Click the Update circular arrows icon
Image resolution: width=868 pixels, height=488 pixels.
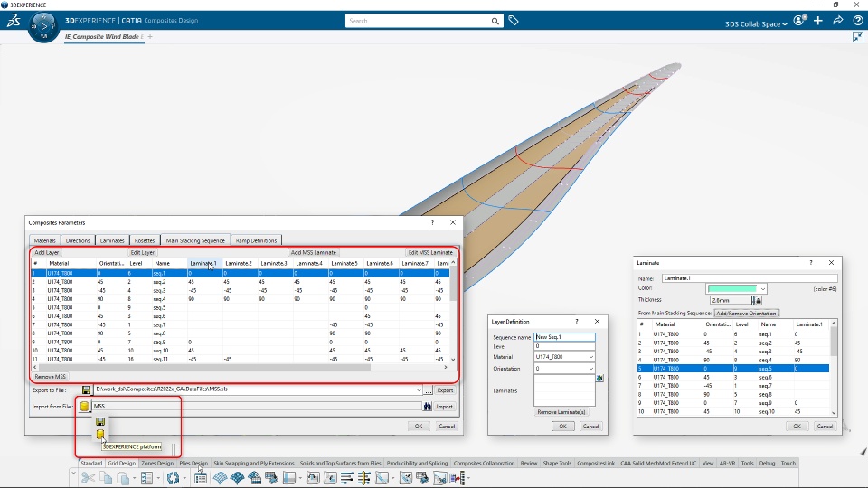click(x=173, y=477)
